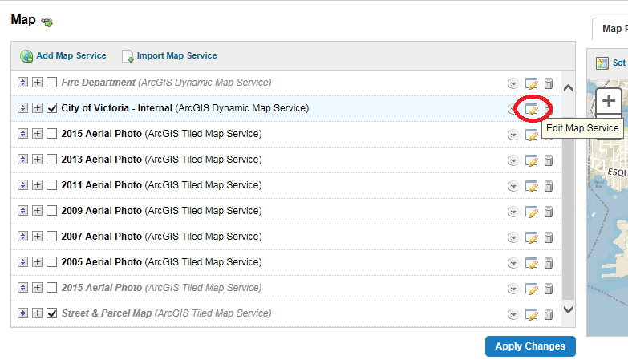
Task: Delete the 2009 Aerial Photo service
Action: [x=549, y=212]
